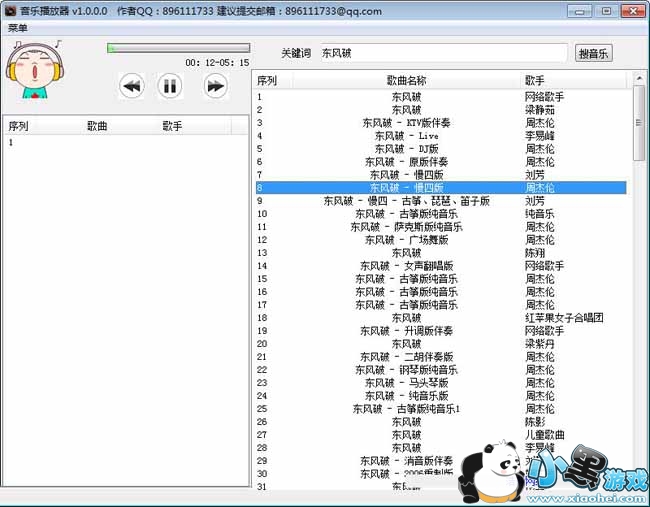Close the music player window
This screenshot has width=650, height=507.
(x=633, y=11)
